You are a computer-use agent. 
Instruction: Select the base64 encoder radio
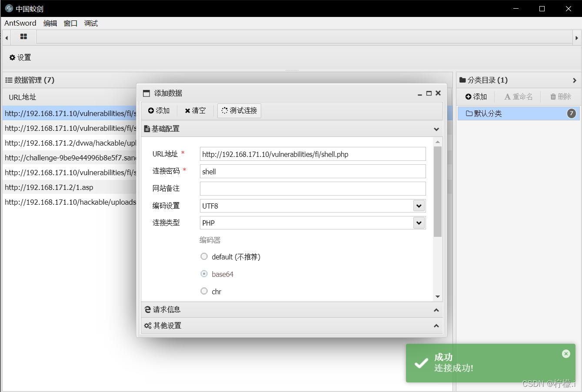(x=204, y=274)
